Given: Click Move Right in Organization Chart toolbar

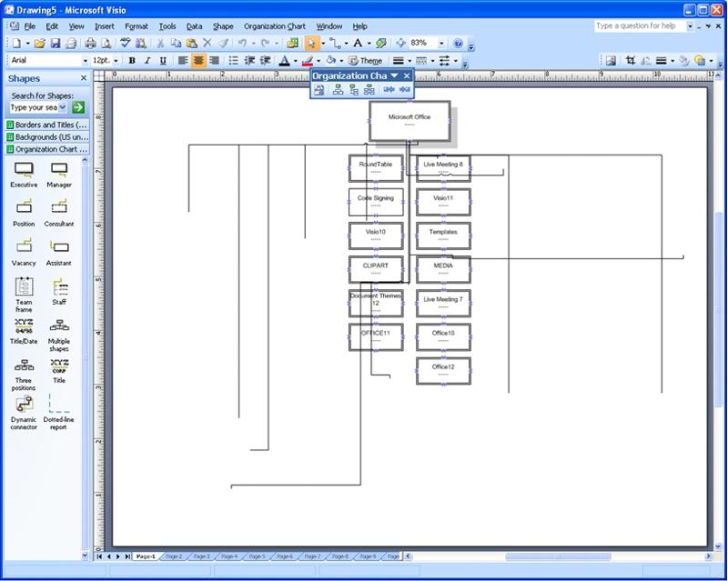Looking at the screenshot, I should pos(404,90).
